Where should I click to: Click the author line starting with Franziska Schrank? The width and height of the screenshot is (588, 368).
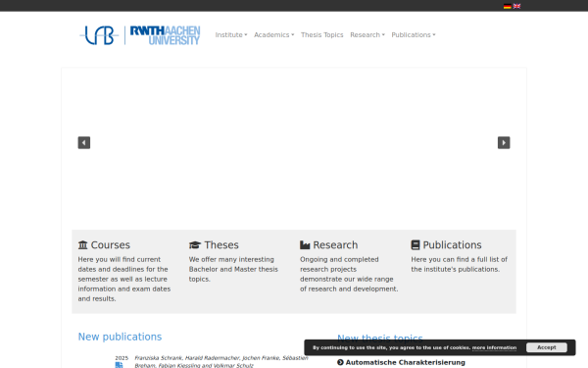(x=221, y=358)
